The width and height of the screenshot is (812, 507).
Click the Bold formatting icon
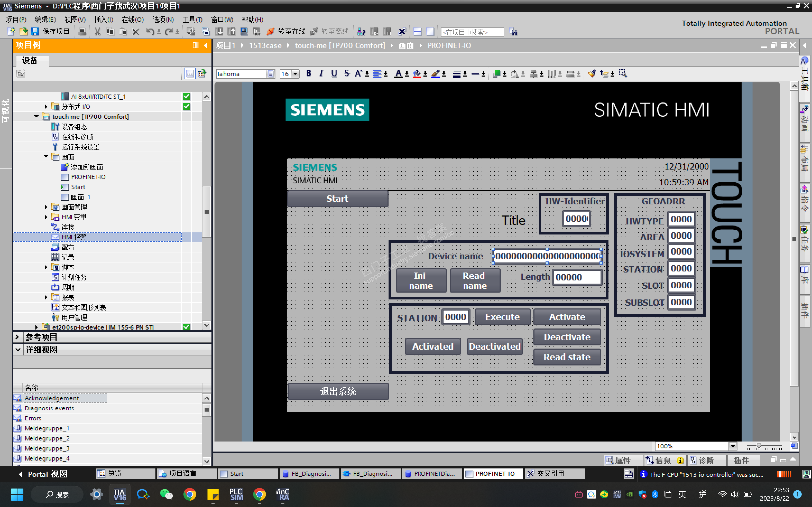click(x=308, y=73)
